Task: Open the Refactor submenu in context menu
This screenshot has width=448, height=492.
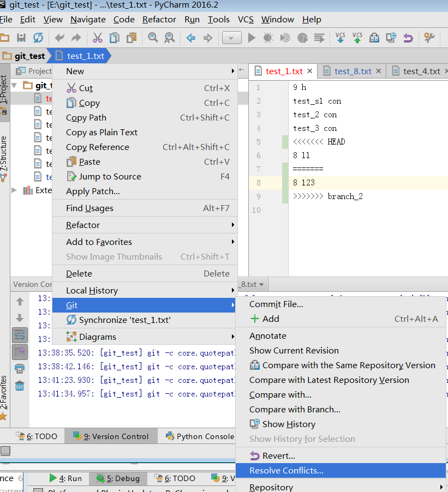Action: (x=144, y=225)
